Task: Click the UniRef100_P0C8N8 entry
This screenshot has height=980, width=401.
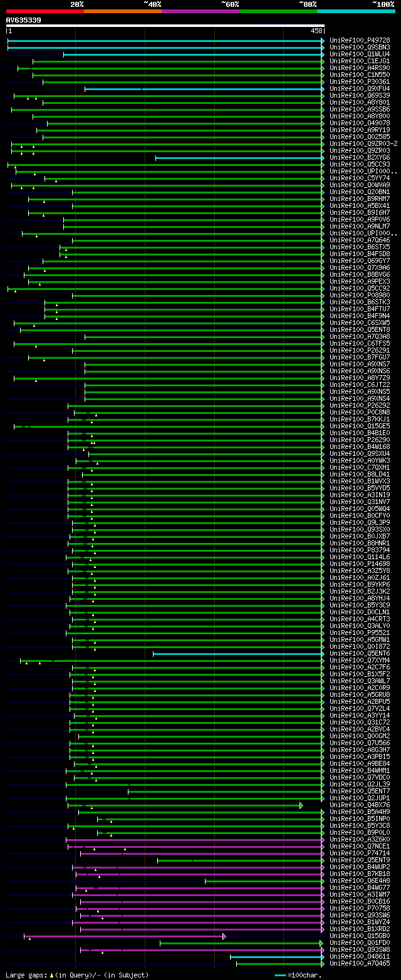Action: (360, 412)
